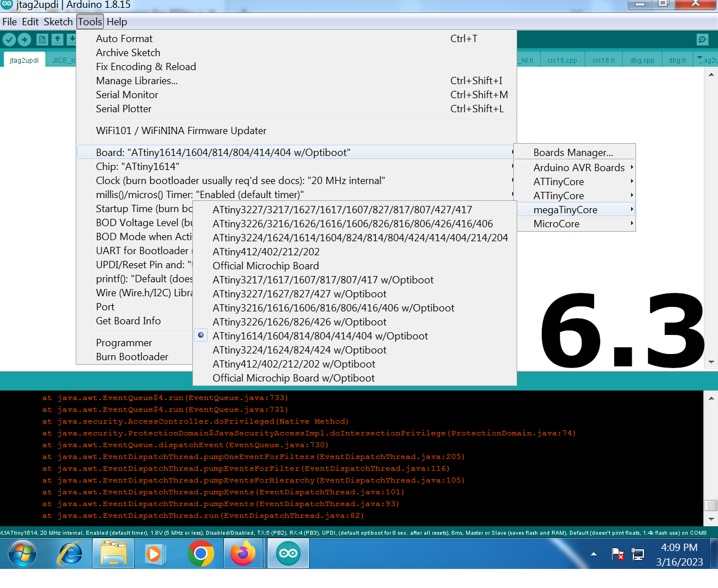This screenshot has height=588, width=718.
Task: Select ATtiny412/402/212/202 board without Optiboot
Action: tap(355, 252)
